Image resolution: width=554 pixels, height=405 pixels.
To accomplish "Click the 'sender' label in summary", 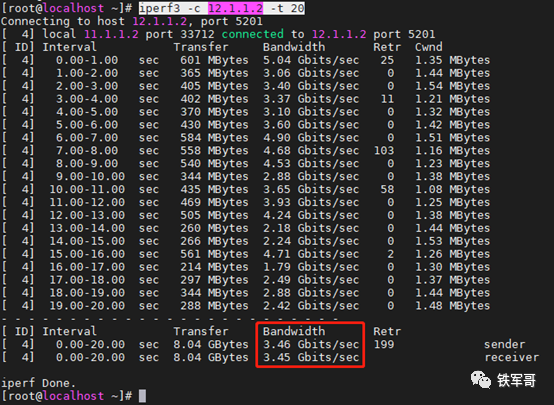I will tap(505, 344).
